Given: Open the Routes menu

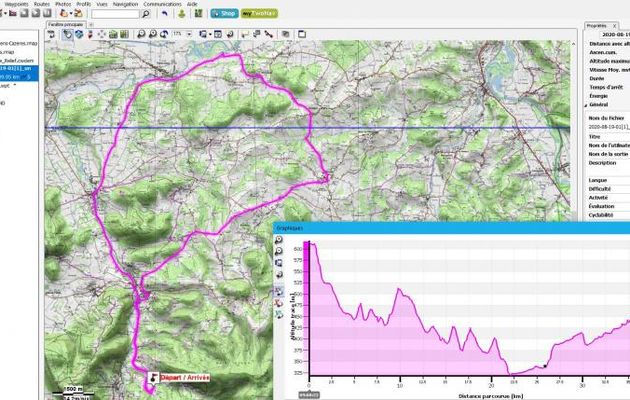Looking at the screenshot, I should [42, 4].
